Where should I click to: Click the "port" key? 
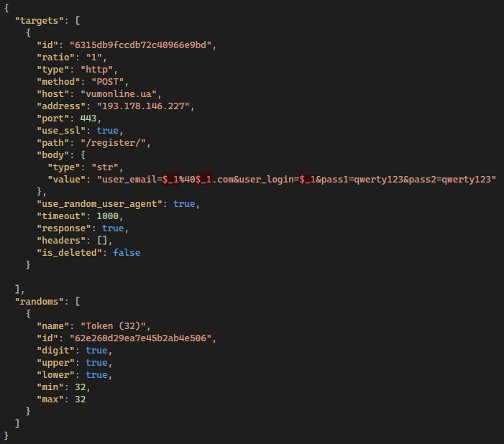(x=53, y=119)
